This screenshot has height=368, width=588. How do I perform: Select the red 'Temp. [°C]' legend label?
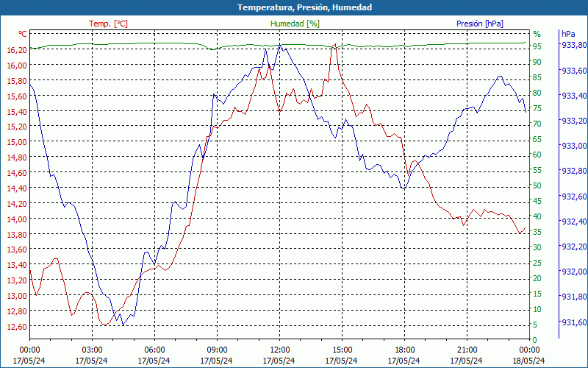point(108,24)
